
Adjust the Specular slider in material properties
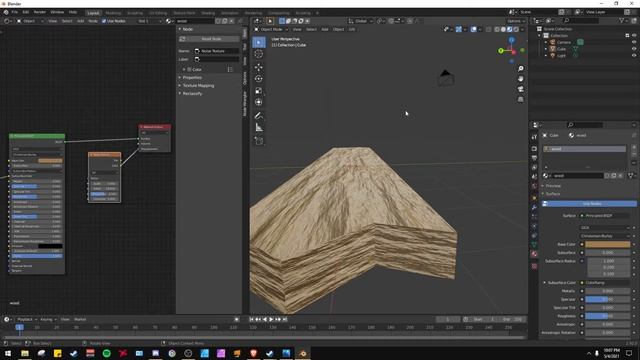(x=608, y=299)
